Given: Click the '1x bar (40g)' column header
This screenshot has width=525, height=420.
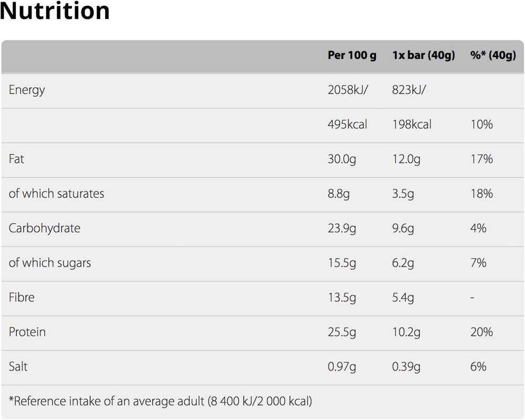Looking at the screenshot, I should [x=423, y=55].
